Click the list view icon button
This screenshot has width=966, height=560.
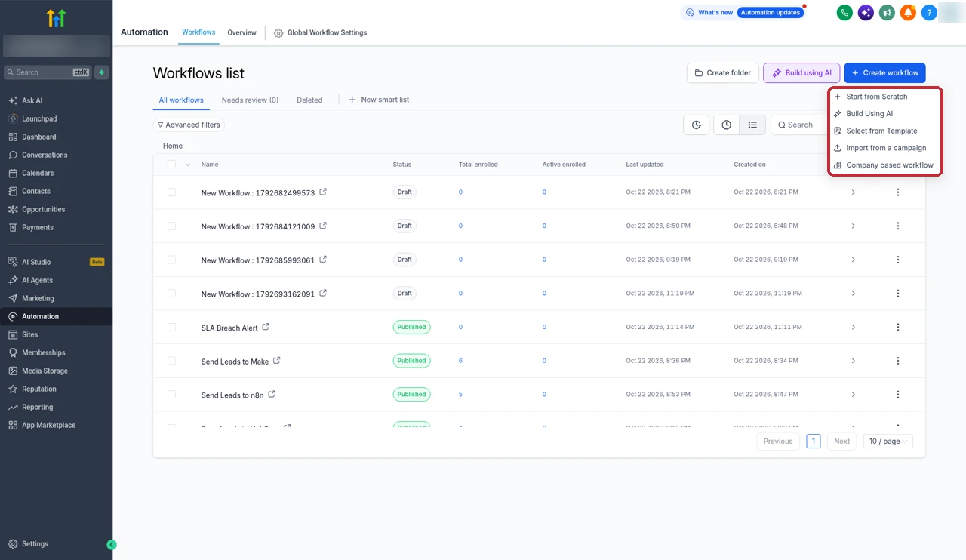click(752, 125)
